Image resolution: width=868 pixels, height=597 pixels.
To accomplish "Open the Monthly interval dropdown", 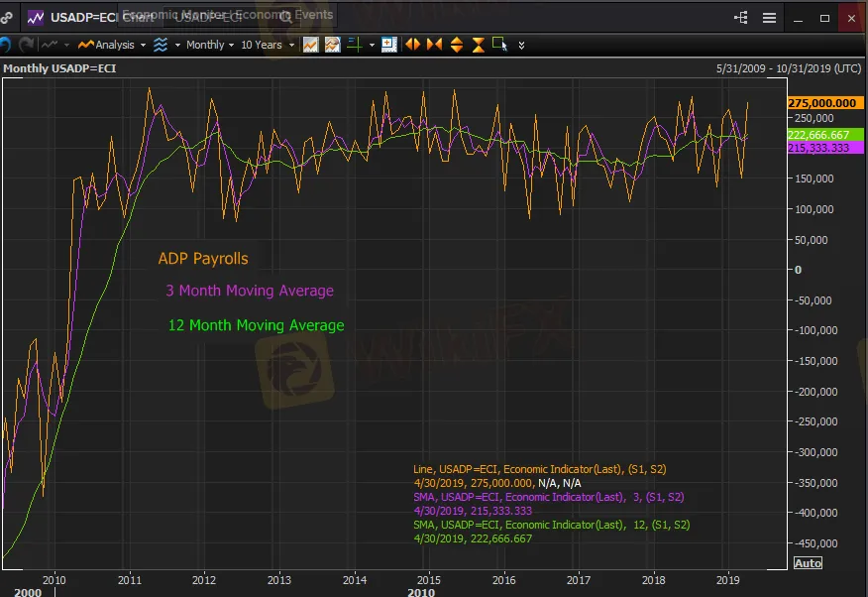I will point(209,45).
